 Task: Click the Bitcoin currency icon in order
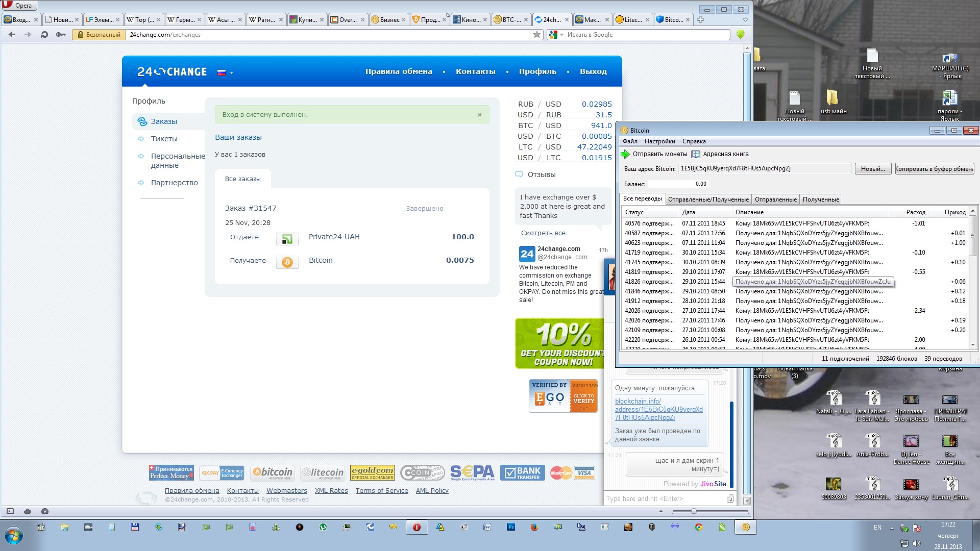(x=287, y=262)
